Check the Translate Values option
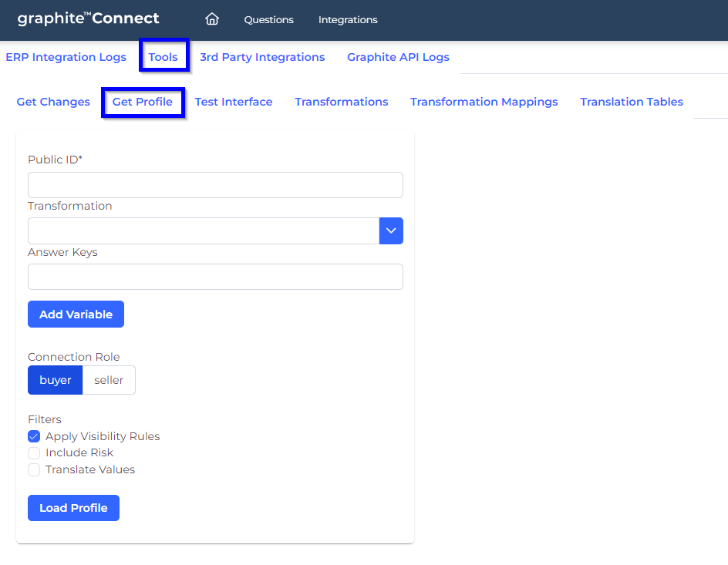 pyautogui.click(x=34, y=469)
